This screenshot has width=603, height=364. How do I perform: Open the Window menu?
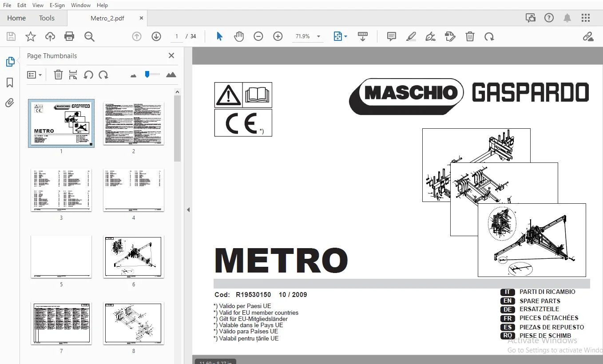click(x=81, y=5)
